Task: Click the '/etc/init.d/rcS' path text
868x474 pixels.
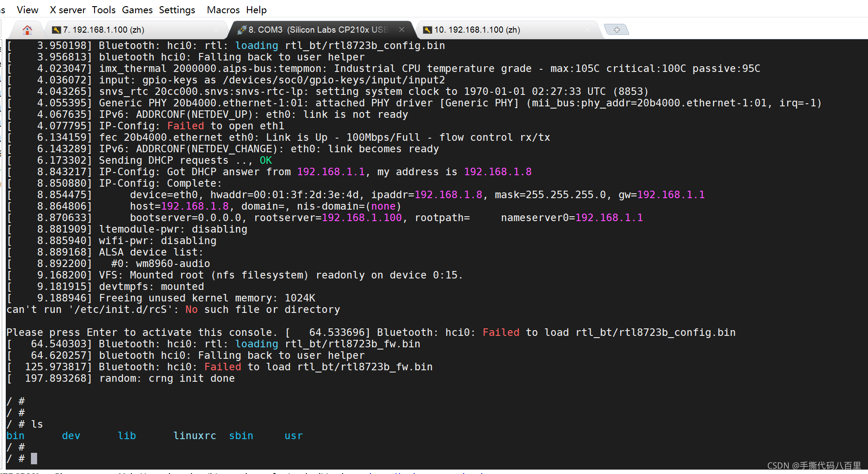Action: (121, 309)
